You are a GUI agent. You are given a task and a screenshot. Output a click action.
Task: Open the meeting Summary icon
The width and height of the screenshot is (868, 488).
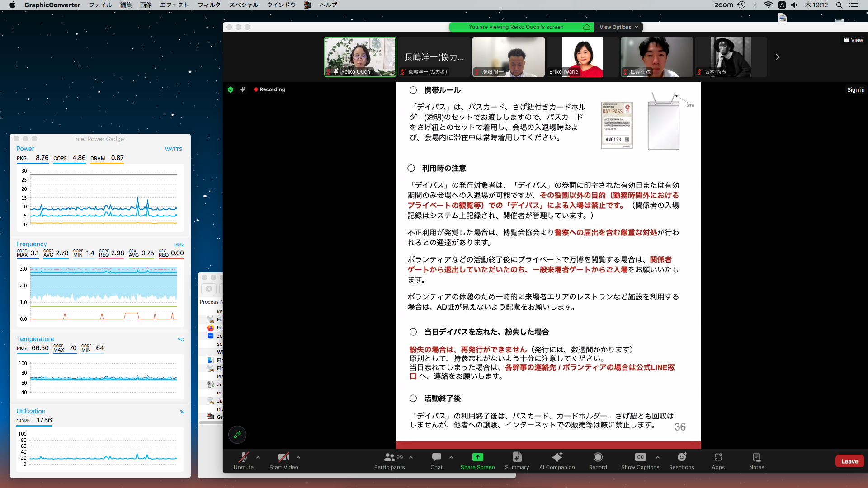(517, 457)
